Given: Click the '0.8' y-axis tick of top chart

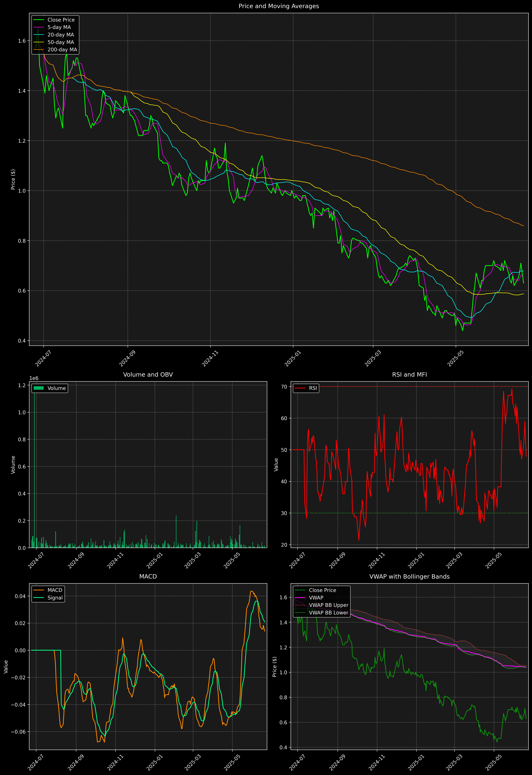Looking at the screenshot, I should pyautogui.click(x=22, y=241).
